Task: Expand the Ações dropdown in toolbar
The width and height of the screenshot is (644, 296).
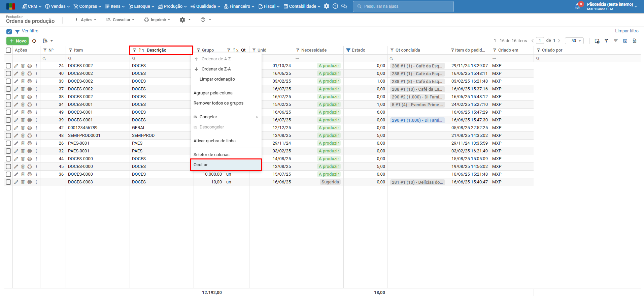Action: tap(86, 20)
